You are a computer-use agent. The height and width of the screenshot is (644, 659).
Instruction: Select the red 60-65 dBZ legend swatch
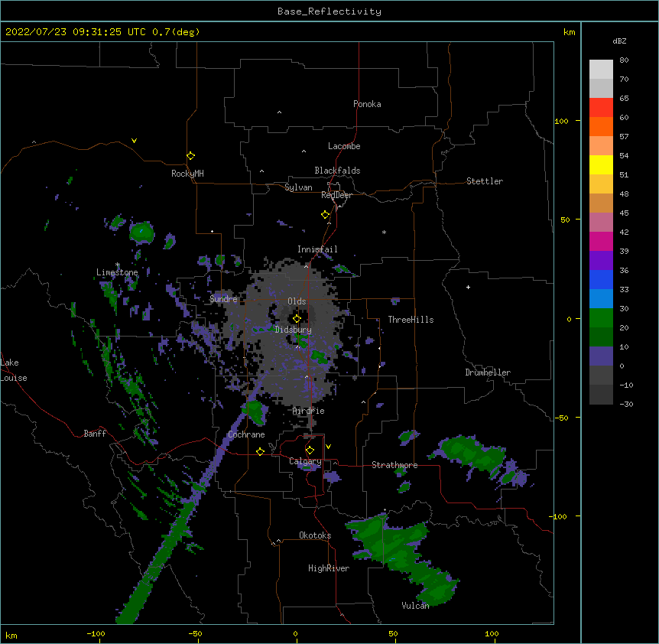(601, 108)
